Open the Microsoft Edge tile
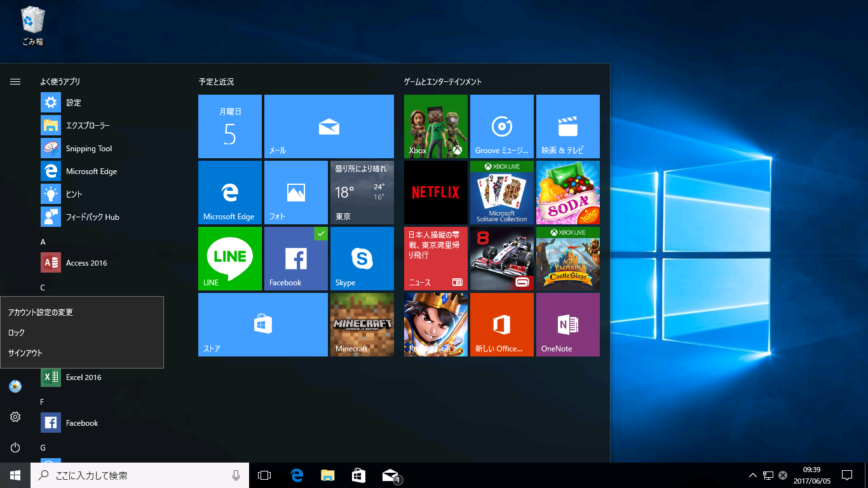The width and height of the screenshot is (868, 488). point(230,193)
